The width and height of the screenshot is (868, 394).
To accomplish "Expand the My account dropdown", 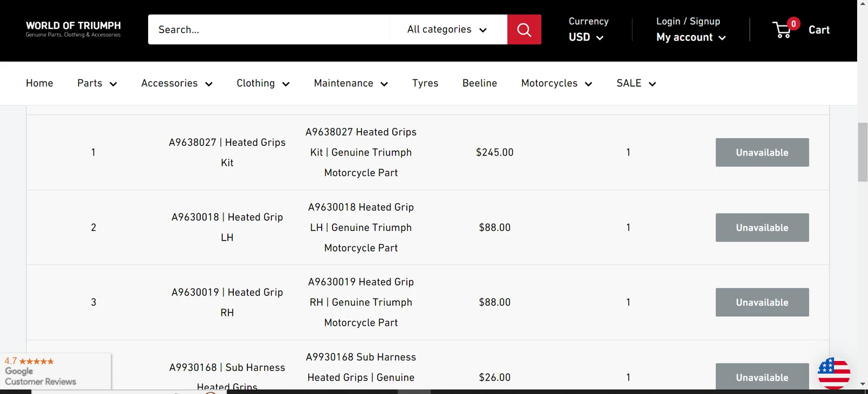I will tap(690, 37).
